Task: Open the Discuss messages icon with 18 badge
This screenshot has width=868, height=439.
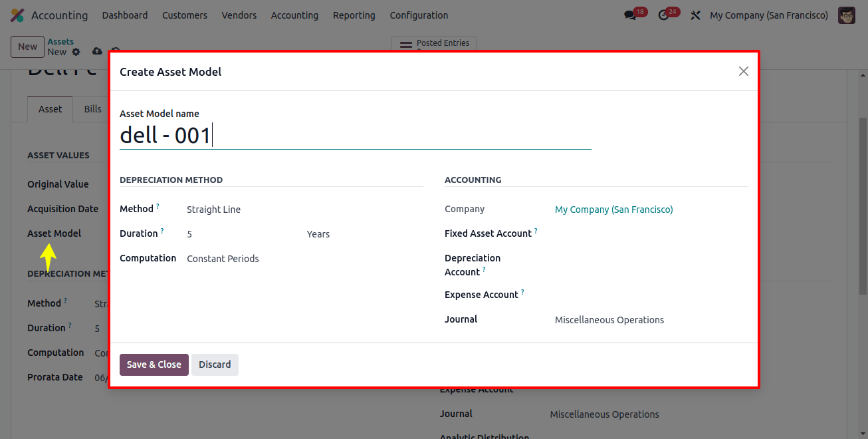Action: [x=630, y=15]
